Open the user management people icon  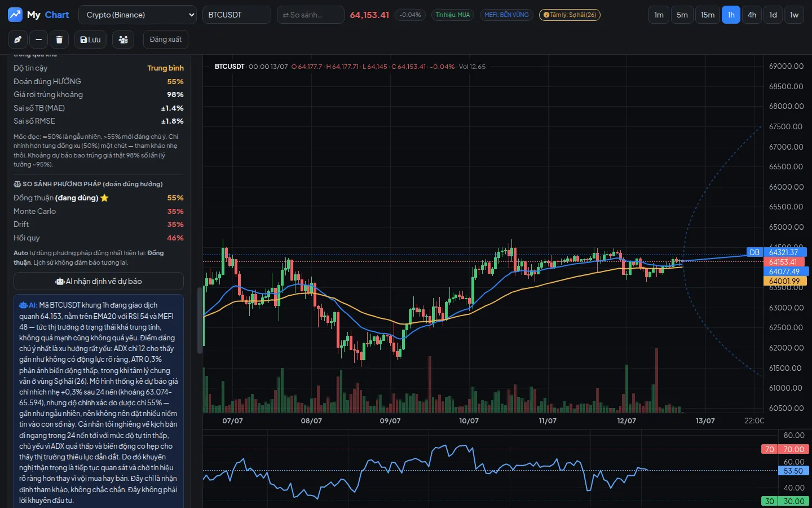pos(123,40)
